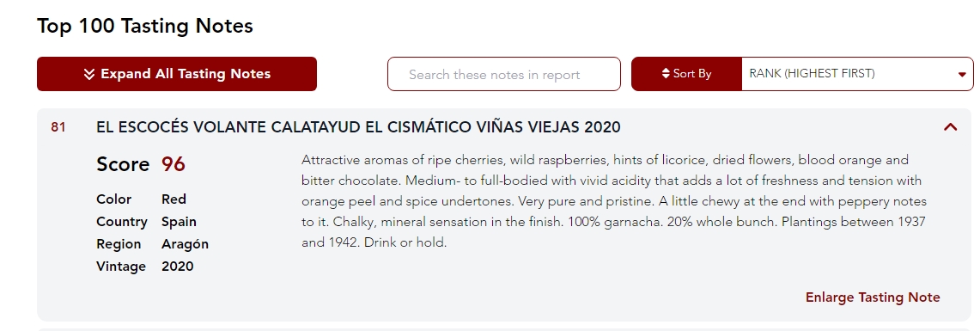The width and height of the screenshot is (980, 331).
Task: Focus the Search these notes in report field
Action: tap(504, 75)
